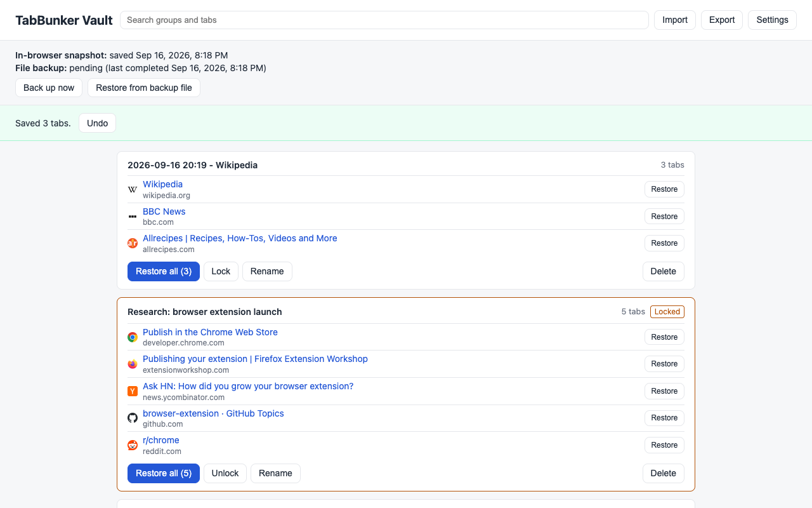Image resolution: width=812 pixels, height=508 pixels.
Task: Restore the BBC News tab
Action: point(664,217)
